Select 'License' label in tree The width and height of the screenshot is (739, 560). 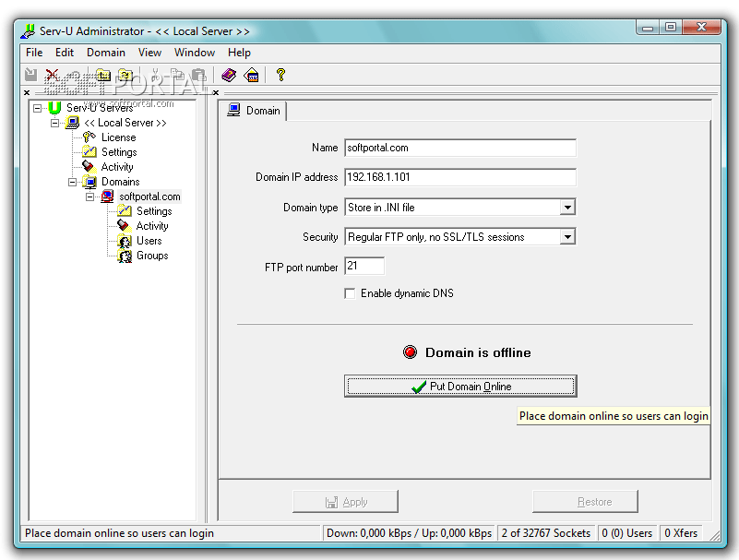click(x=119, y=137)
